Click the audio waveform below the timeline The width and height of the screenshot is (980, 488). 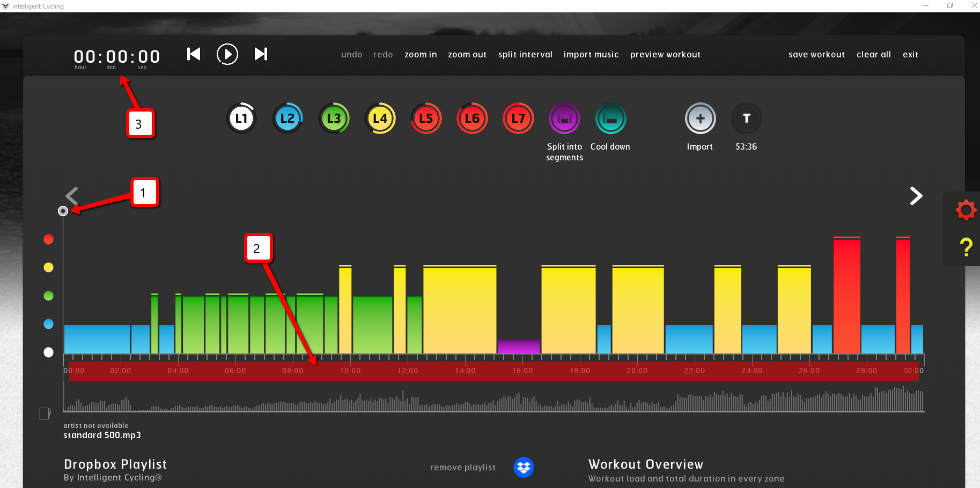[494, 399]
